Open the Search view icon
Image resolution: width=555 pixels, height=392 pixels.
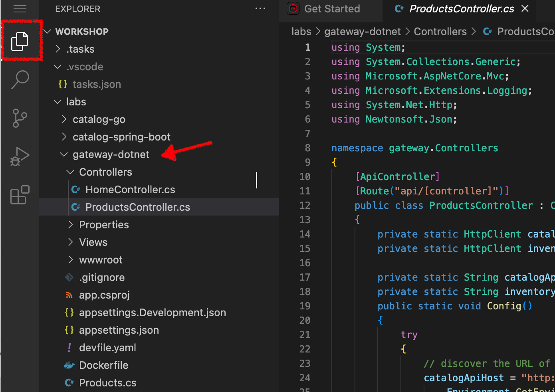(x=20, y=79)
